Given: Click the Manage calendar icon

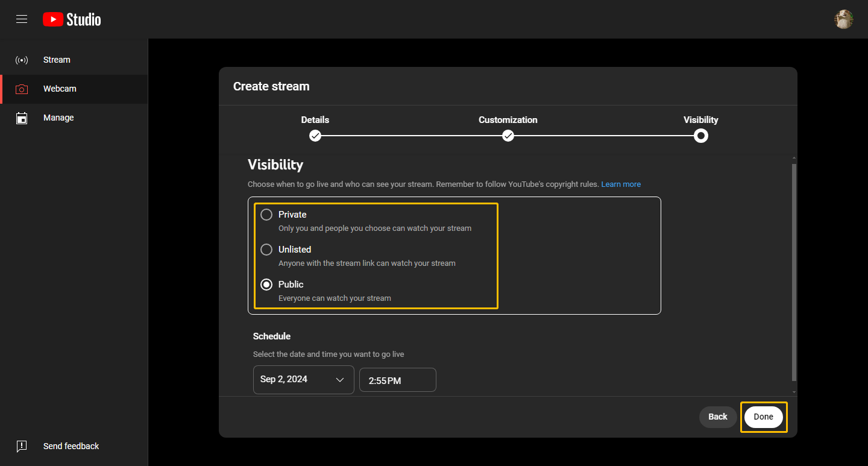Looking at the screenshot, I should (x=22, y=118).
